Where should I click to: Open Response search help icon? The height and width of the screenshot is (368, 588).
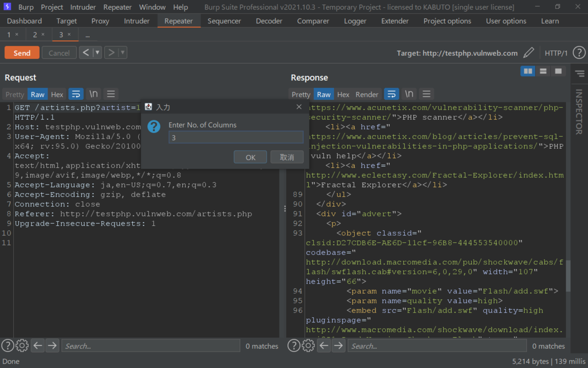click(x=294, y=345)
